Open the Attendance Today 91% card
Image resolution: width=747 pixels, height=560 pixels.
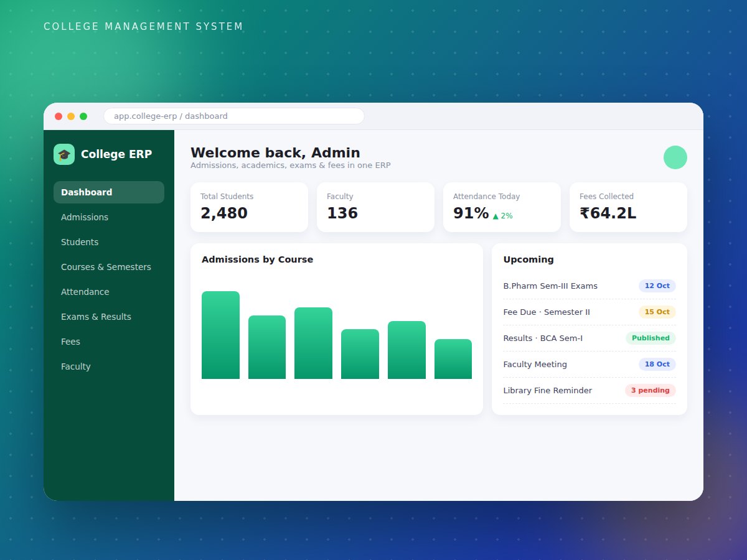click(502, 207)
